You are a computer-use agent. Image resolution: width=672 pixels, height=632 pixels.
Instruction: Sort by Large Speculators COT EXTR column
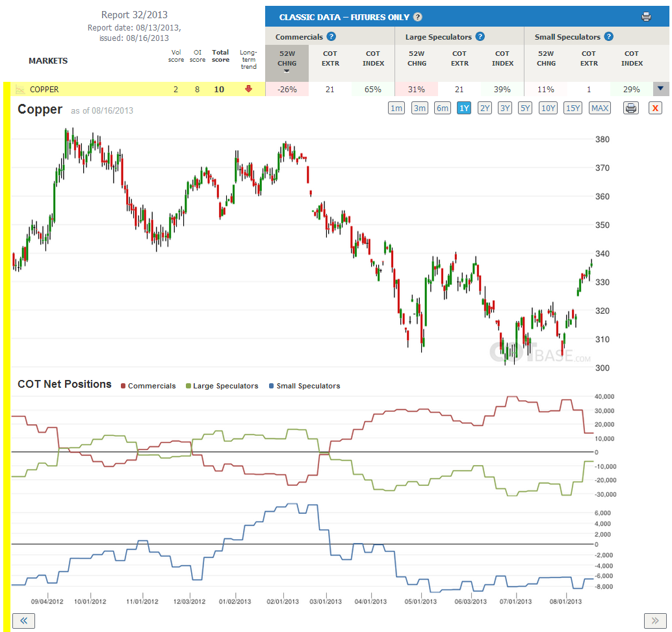click(459, 58)
